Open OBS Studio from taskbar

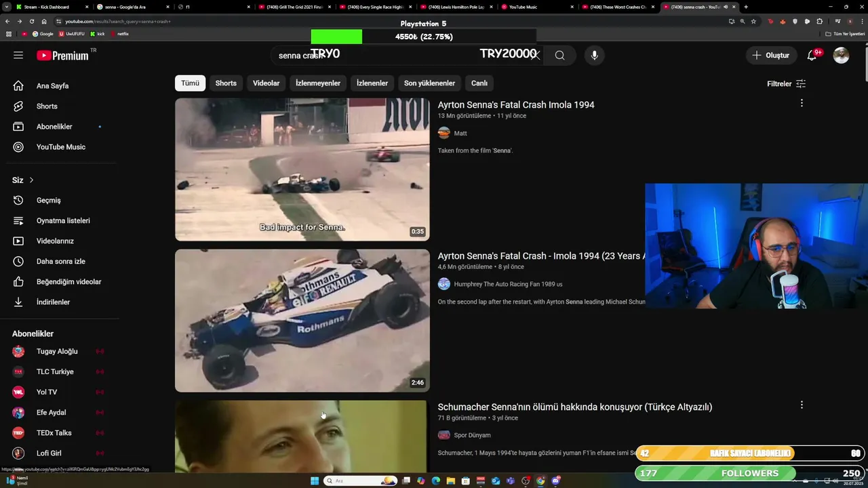(x=526, y=481)
